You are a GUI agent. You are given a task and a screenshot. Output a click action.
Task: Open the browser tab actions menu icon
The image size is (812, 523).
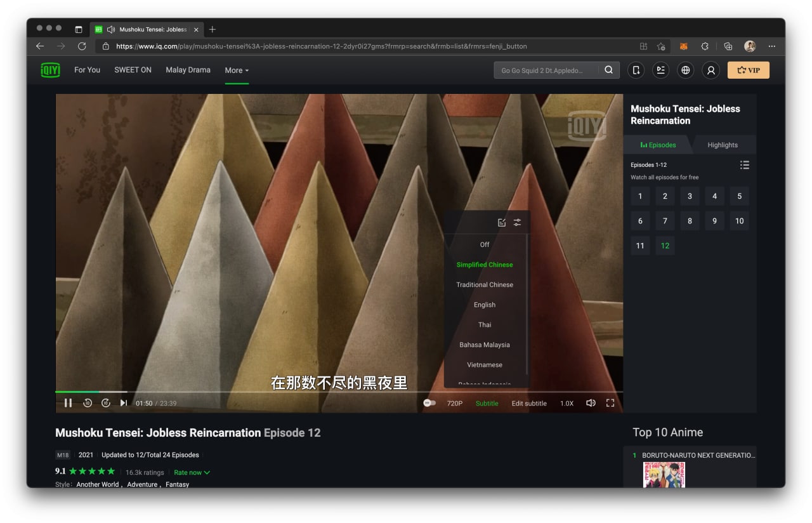(79, 29)
